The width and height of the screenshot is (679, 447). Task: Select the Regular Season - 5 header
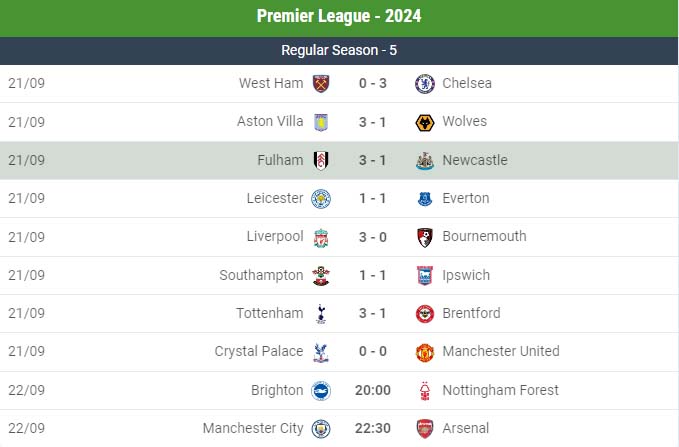pos(339,51)
